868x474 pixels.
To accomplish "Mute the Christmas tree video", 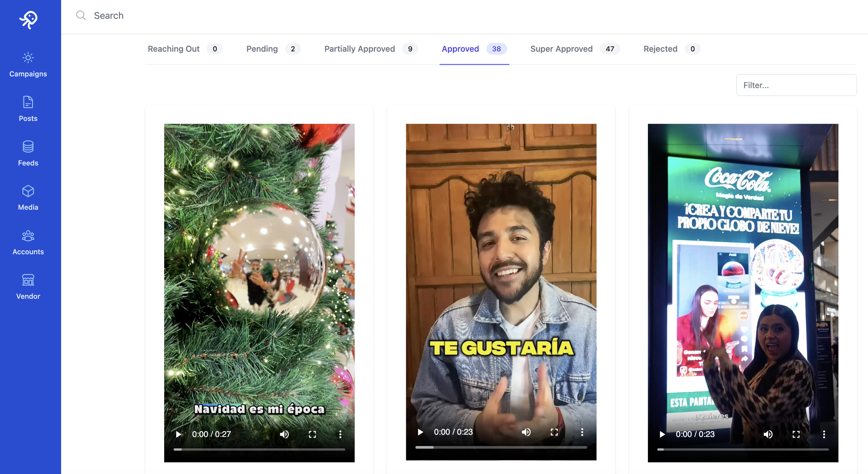I will [284, 434].
